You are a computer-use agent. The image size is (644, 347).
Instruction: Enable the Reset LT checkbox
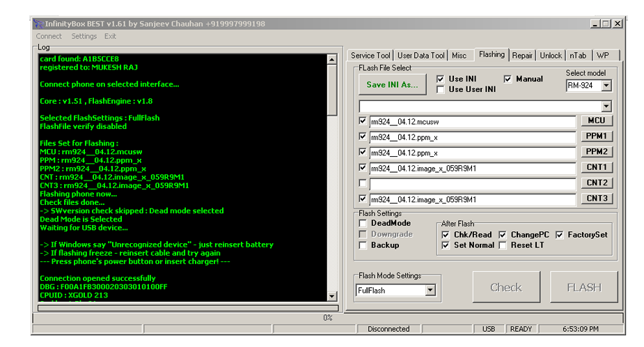(x=503, y=245)
